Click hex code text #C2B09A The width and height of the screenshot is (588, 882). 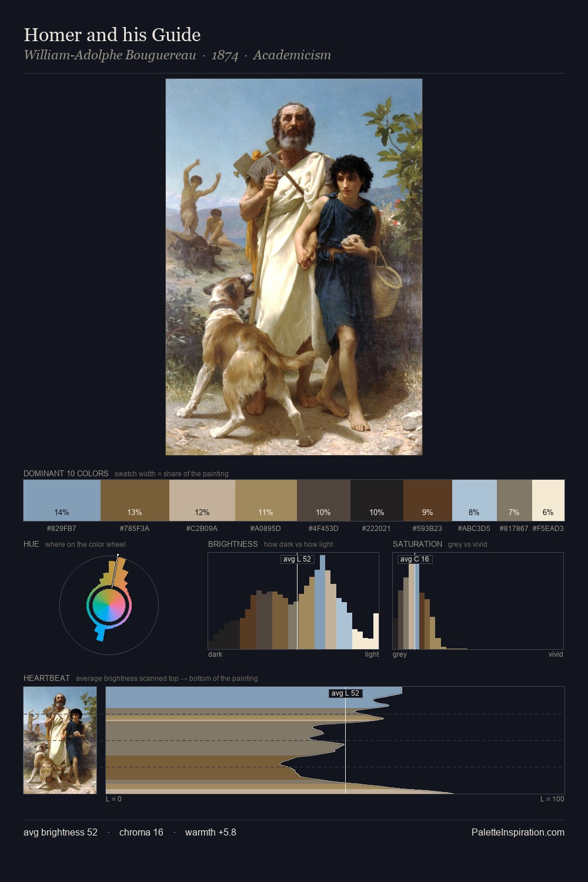[x=202, y=529]
